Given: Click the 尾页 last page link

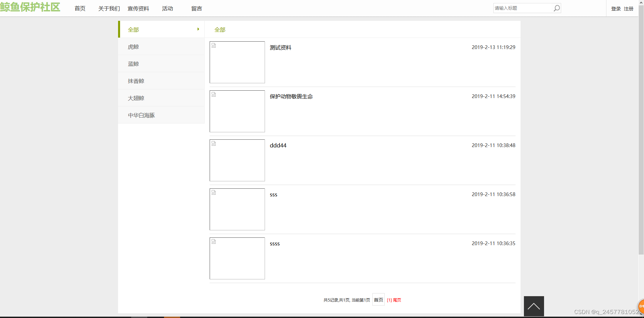Looking at the screenshot, I should pos(397,300).
